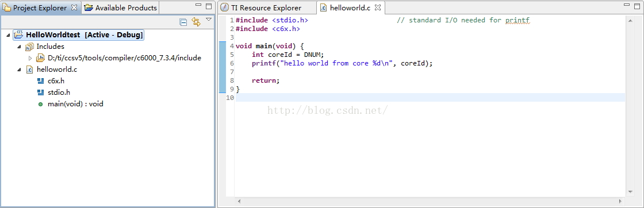Select helloworld.c in the project tree
This screenshot has width=644, height=208.
coord(57,70)
